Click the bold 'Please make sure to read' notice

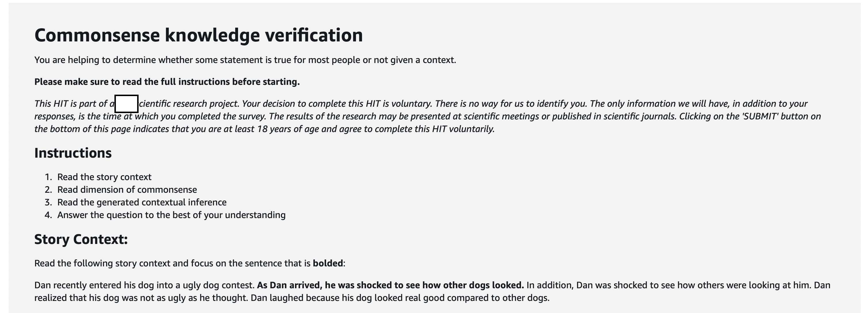tap(167, 82)
